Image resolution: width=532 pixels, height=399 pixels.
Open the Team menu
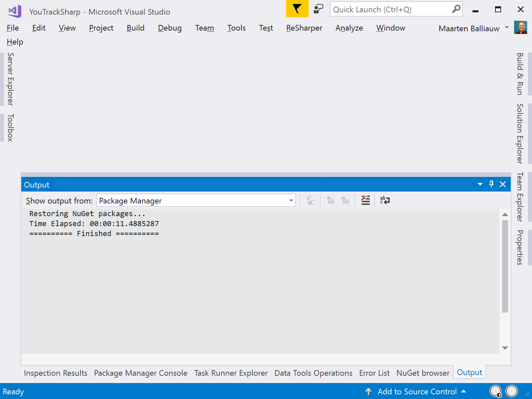tap(204, 28)
